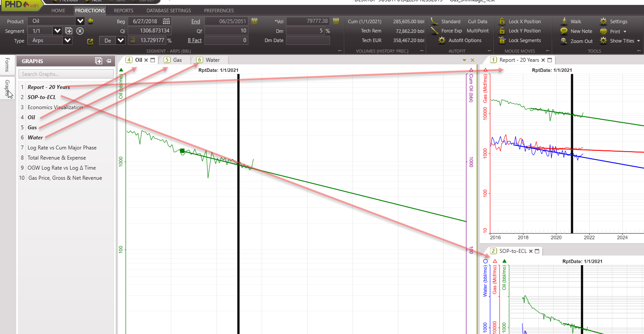This screenshot has width=644, height=334.
Task: Switch to the REPORTS ribbon tab
Action: [123, 10]
